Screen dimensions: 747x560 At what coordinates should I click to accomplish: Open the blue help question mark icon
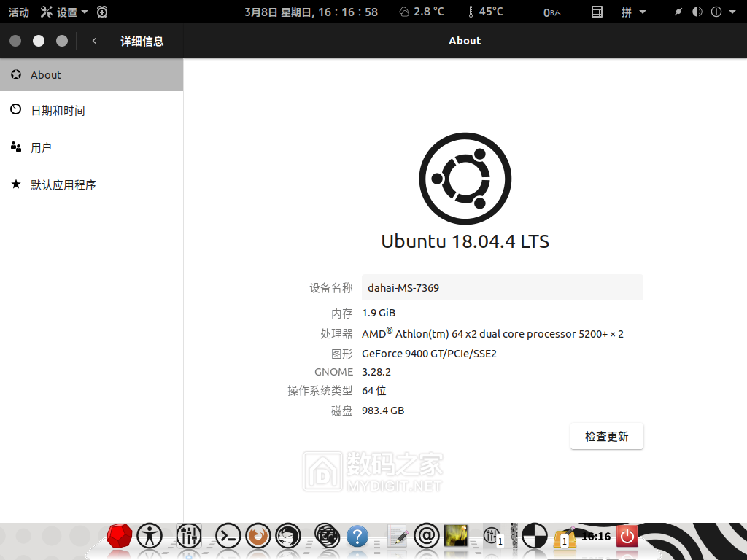click(x=357, y=536)
